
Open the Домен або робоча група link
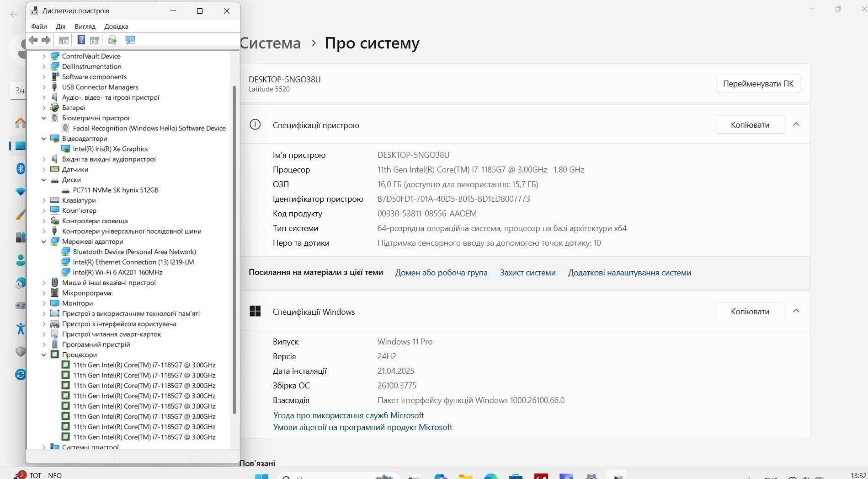[441, 273]
